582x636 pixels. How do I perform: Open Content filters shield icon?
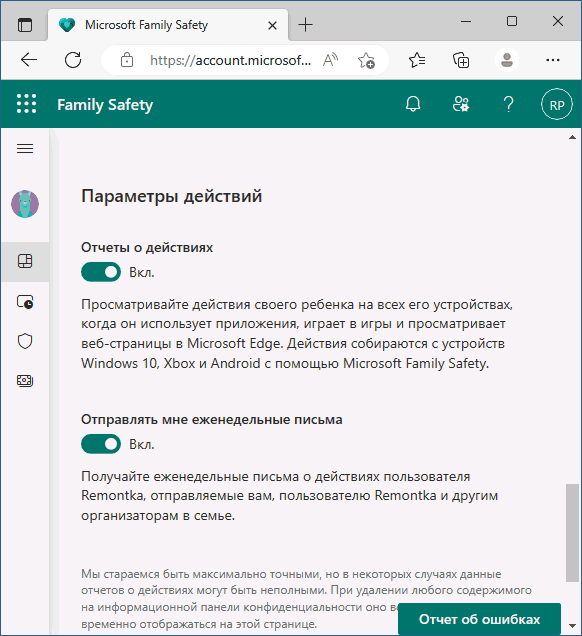pos(25,342)
